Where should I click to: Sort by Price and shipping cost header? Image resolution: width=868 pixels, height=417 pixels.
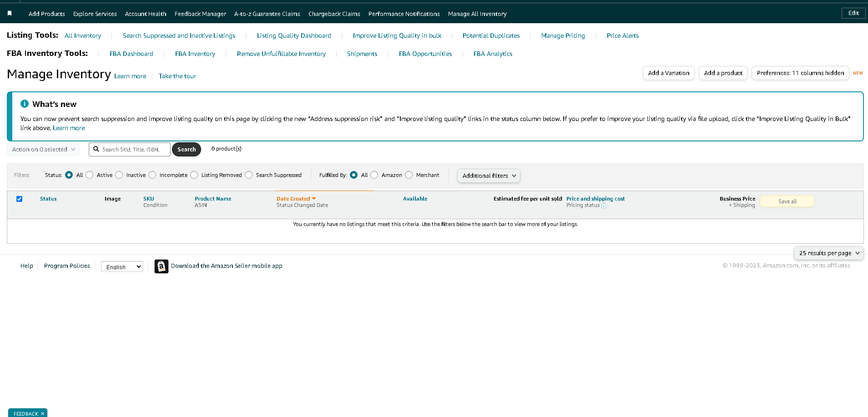pos(595,199)
